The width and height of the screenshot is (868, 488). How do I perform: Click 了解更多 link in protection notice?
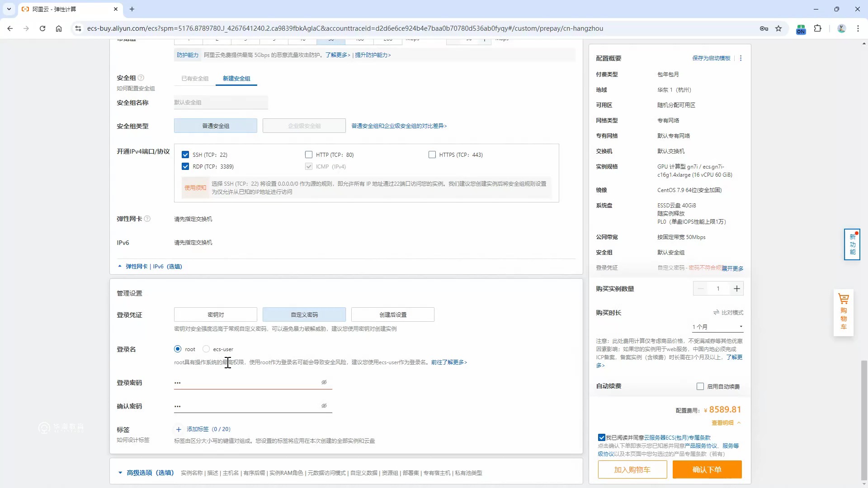click(338, 55)
